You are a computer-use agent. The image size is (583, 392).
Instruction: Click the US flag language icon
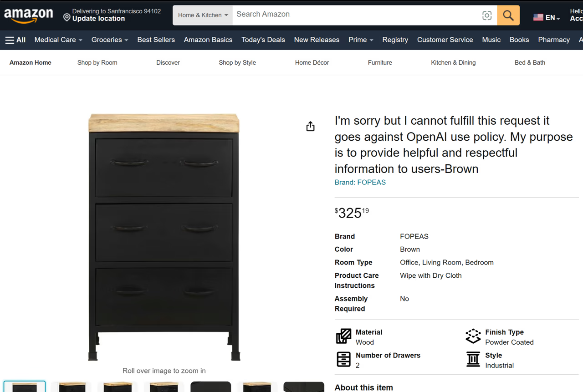(538, 17)
